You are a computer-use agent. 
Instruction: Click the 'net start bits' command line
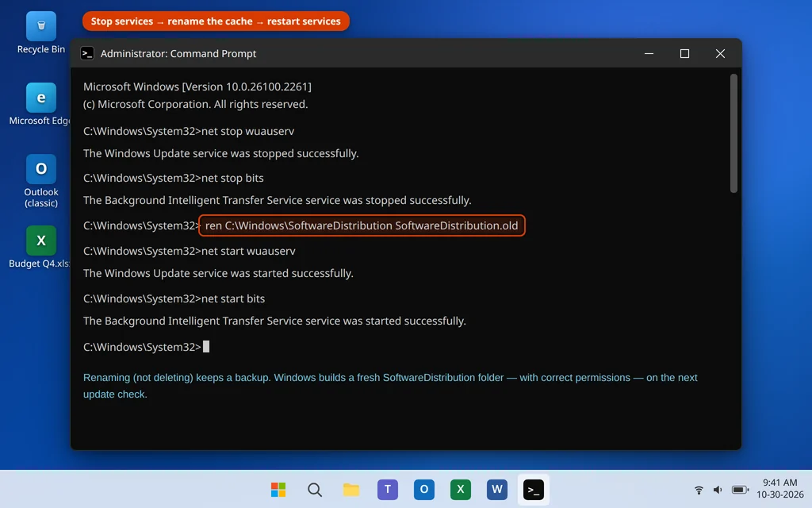[174, 298]
